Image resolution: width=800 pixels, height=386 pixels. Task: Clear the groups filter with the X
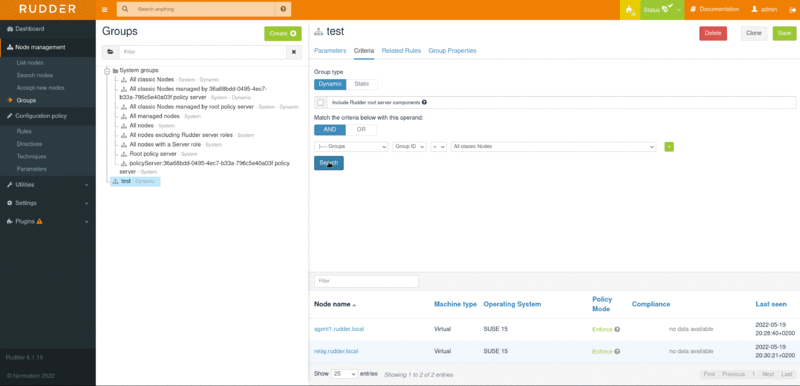[294, 52]
